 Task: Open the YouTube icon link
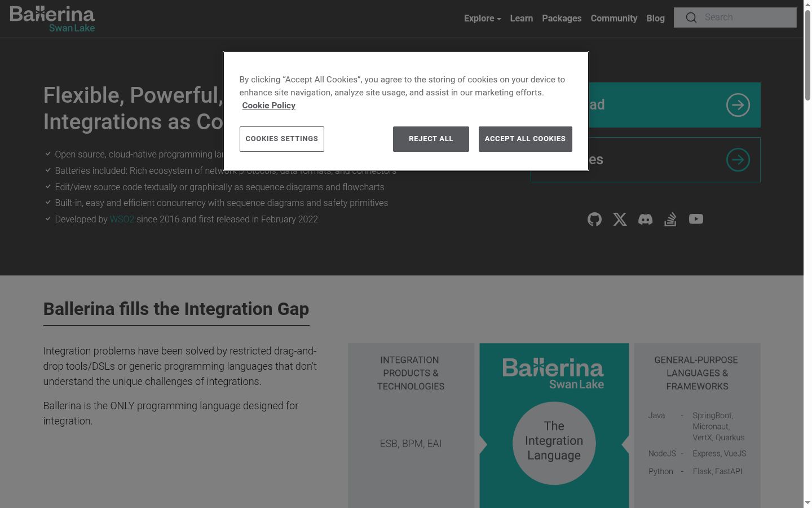pos(696,219)
